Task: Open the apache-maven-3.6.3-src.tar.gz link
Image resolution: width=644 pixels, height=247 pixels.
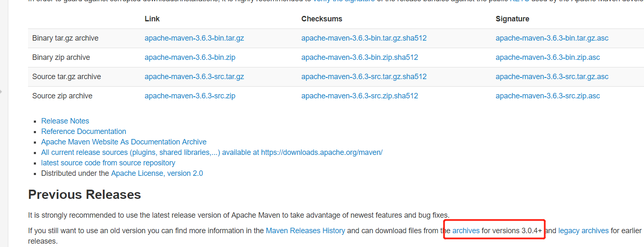Action: click(194, 77)
